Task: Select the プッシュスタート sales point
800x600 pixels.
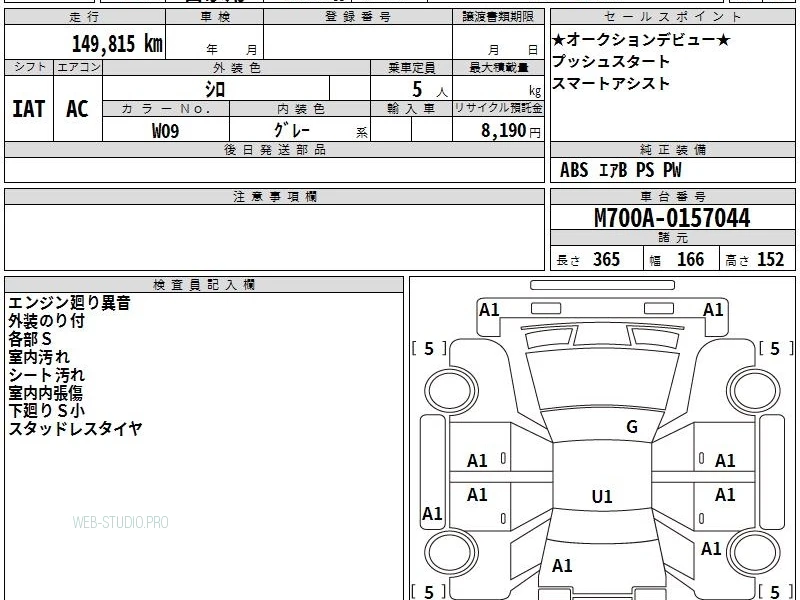Action: pyautogui.click(x=611, y=62)
